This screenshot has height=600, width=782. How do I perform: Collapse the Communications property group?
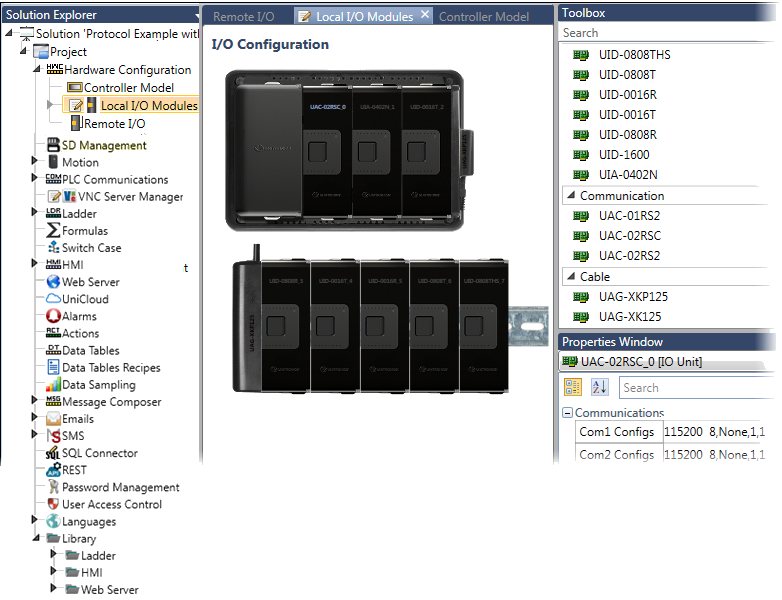point(567,413)
